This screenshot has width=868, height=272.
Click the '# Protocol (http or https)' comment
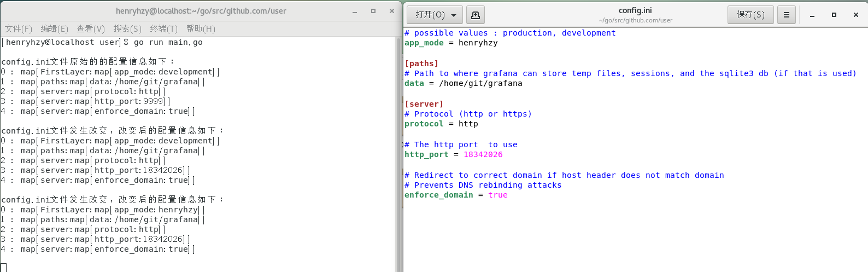[x=468, y=114]
